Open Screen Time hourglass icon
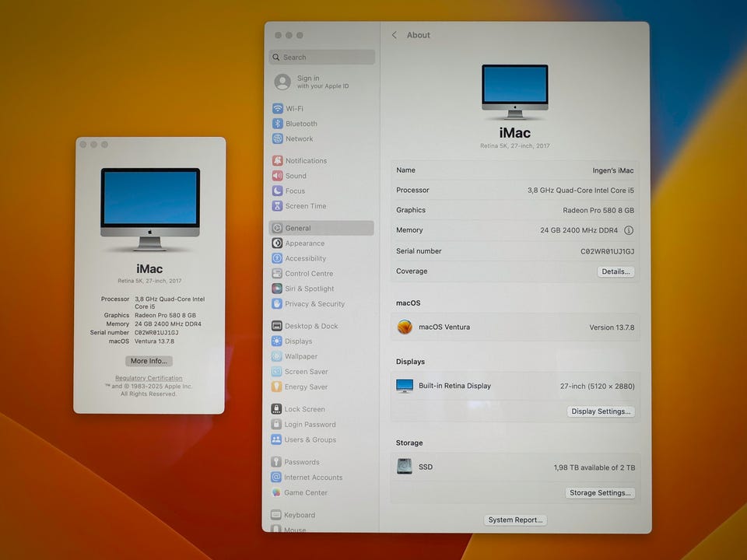747x560 pixels. [x=277, y=206]
